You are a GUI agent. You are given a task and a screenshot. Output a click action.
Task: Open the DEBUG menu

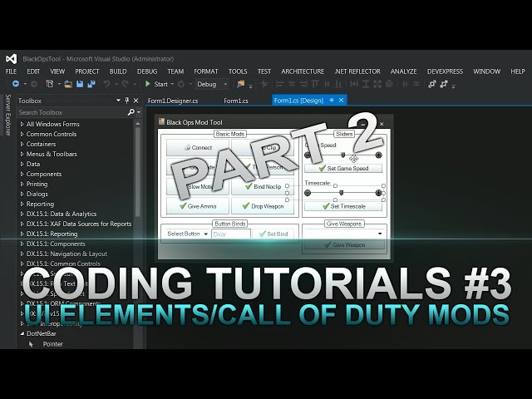pos(147,71)
